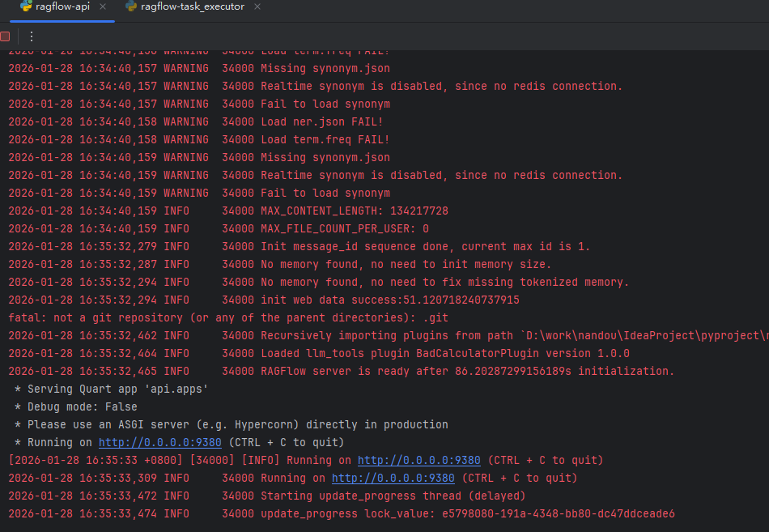Image resolution: width=769 pixels, height=532 pixels.
Task: Open the 0.0.0.0:9380 link in the [INFO] bracket line
Action: (x=418, y=460)
